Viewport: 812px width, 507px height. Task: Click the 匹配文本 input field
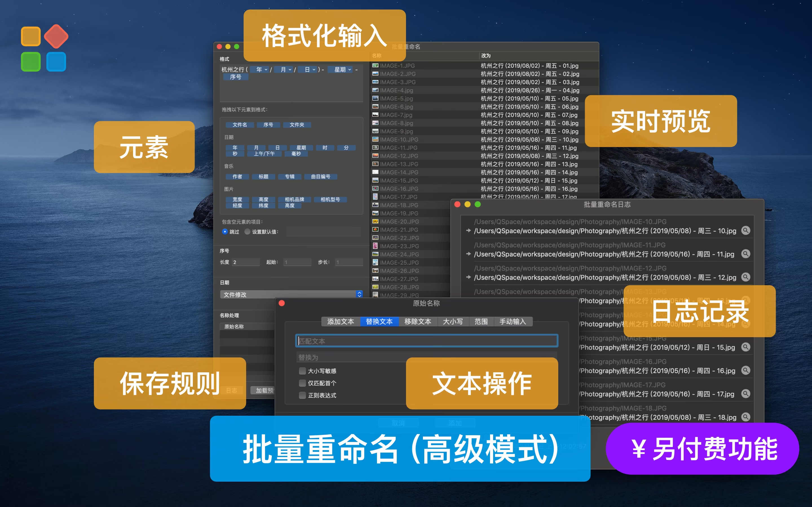coord(426,341)
